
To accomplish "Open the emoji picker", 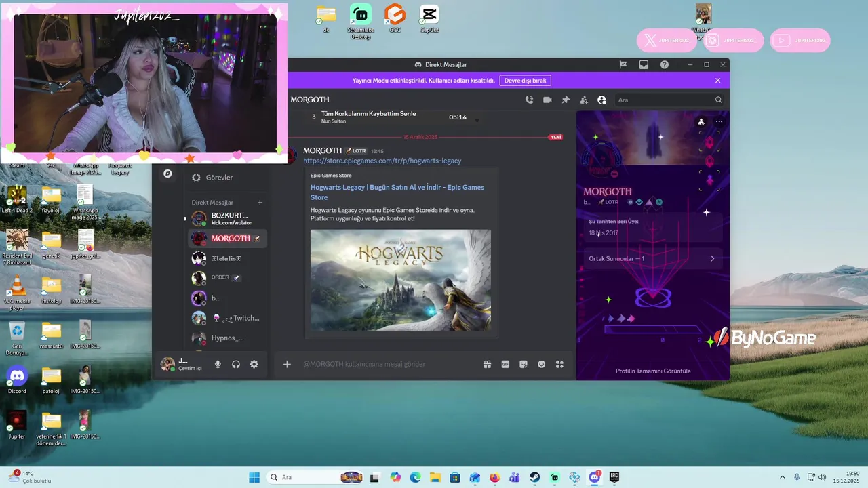I will click(542, 364).
